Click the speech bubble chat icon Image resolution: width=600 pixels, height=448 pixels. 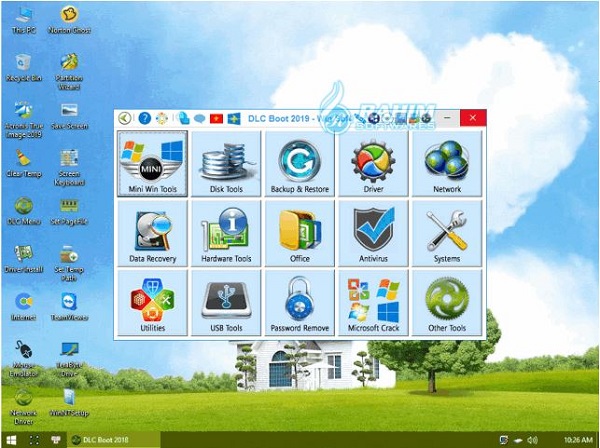[x=199, y=119]
